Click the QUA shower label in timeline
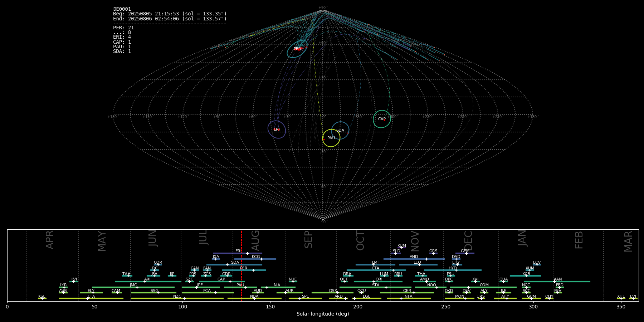 coord(503,279)
